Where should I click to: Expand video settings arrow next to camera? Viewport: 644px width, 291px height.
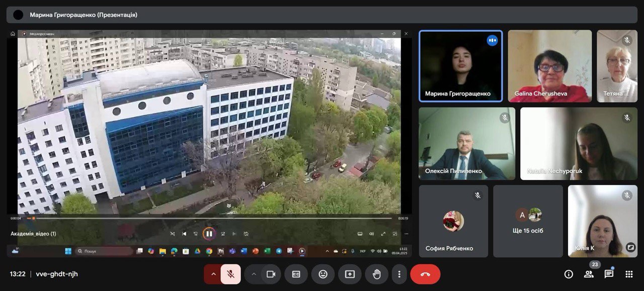coord(254,274)
